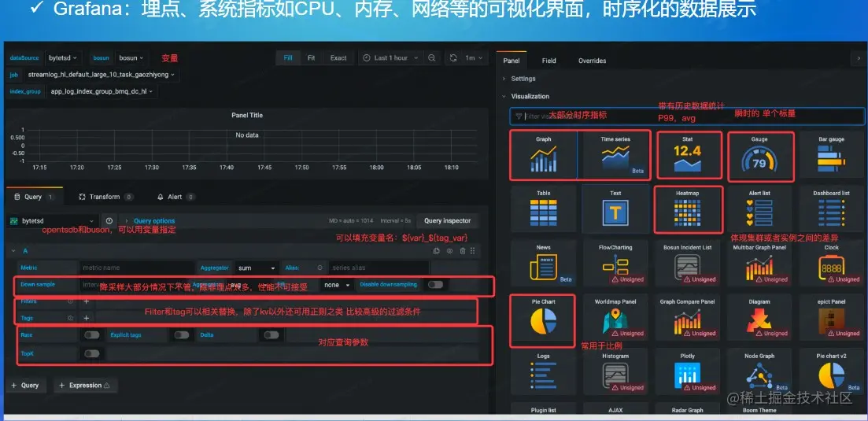Select Fit view mode
This screenshot has height=421, width=868.
311,57
